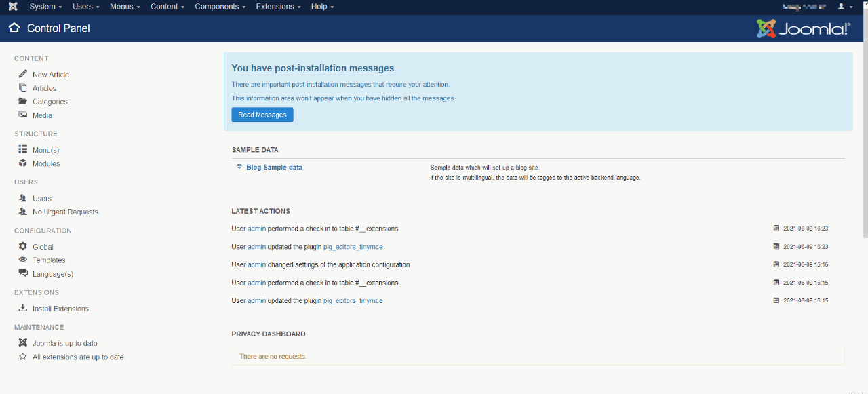Open Global configuration link
Viewport: 868px width, 394px height.
pyautogui.click(x=43, y=247)
